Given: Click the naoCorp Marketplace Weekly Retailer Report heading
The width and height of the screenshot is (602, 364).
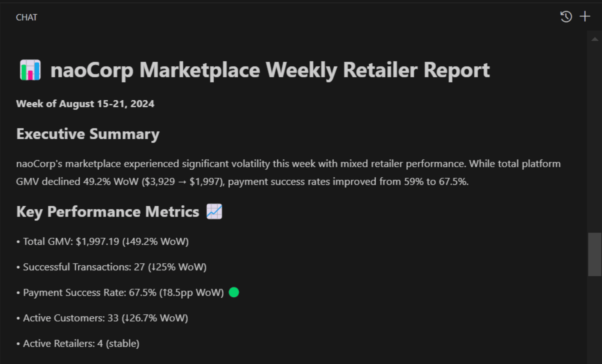Looking at the screenshot, I should [x=270, y=70].
